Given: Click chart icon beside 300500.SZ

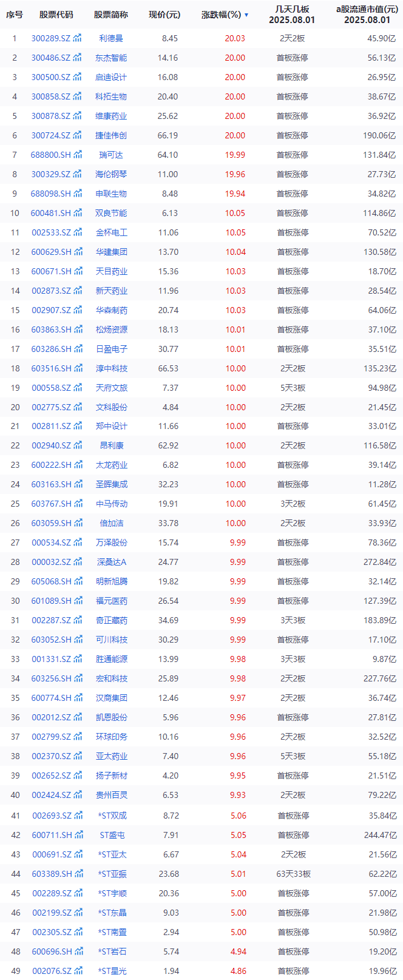Looking at the screenshot, I should [x=77, y=77].
